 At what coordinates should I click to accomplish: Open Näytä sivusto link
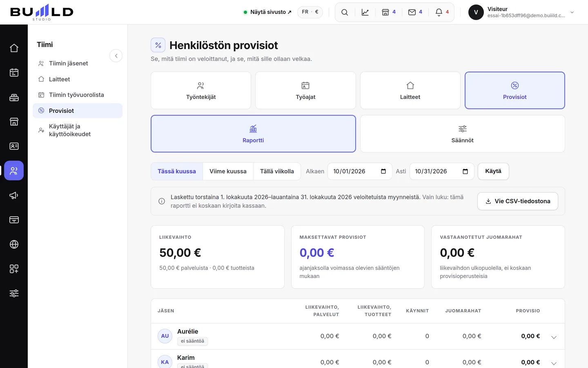pyautogui.click(x=267, y=12)
